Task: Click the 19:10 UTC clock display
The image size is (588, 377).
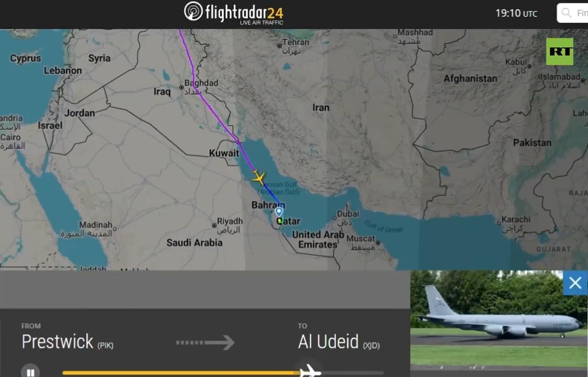Action: tap(516, 13)
